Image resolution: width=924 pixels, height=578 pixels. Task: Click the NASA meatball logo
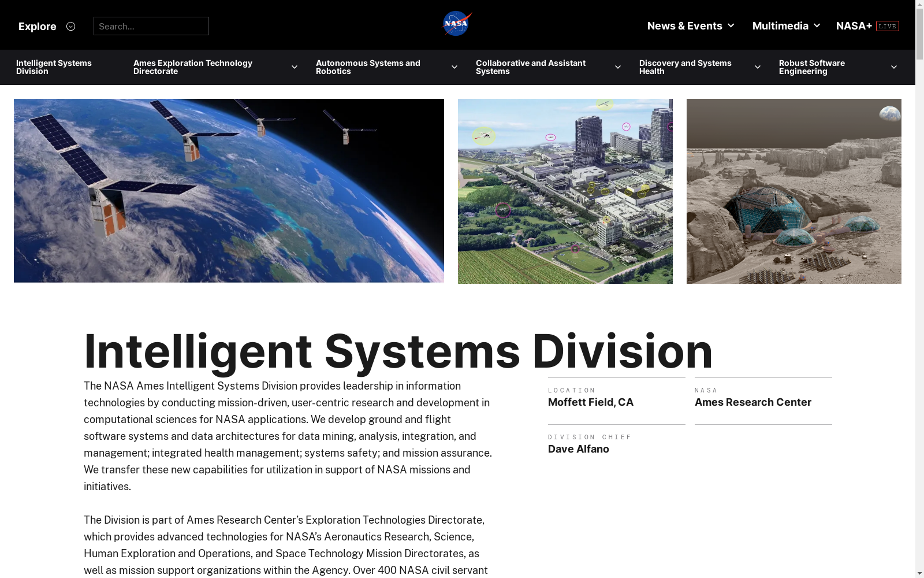(x=457, y=24)
